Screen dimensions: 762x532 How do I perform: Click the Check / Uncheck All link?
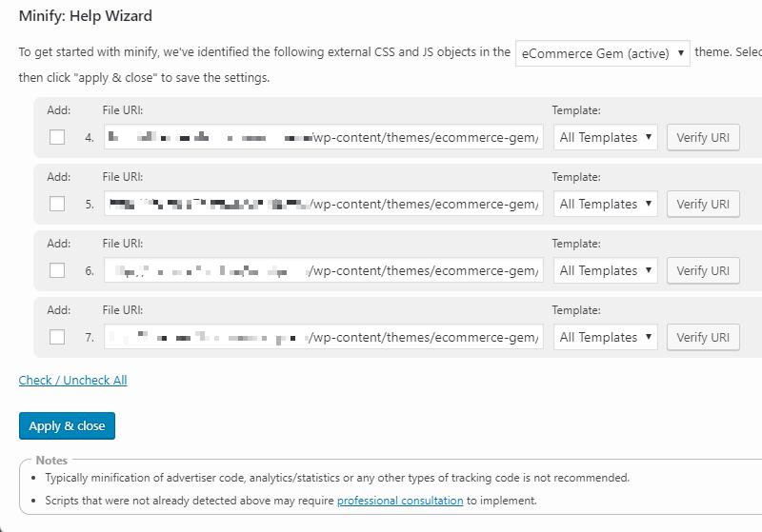[x=72, y=380]
